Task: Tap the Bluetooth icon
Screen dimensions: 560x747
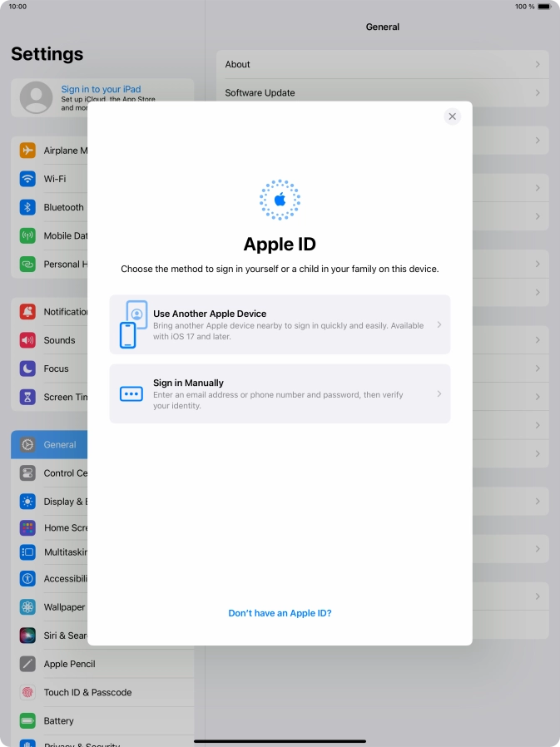Action: tap(28, 207)
